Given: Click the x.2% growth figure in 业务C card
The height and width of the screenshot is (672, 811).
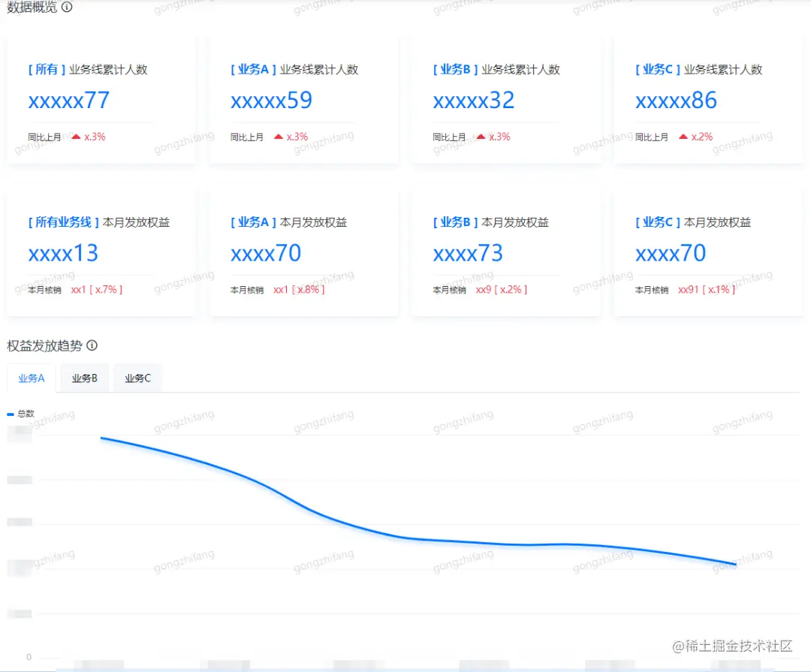Looking at the screenshot, I should tap(702, 137).
